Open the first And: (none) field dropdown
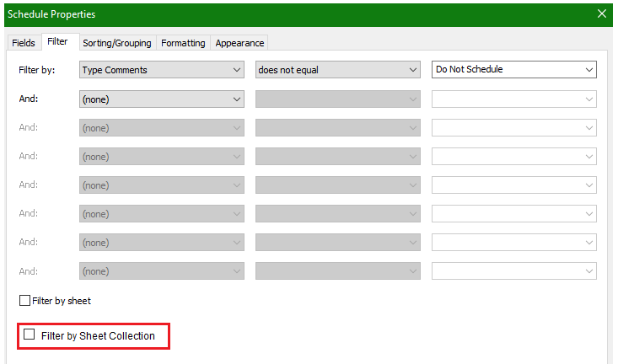 [x=162, y=99]
